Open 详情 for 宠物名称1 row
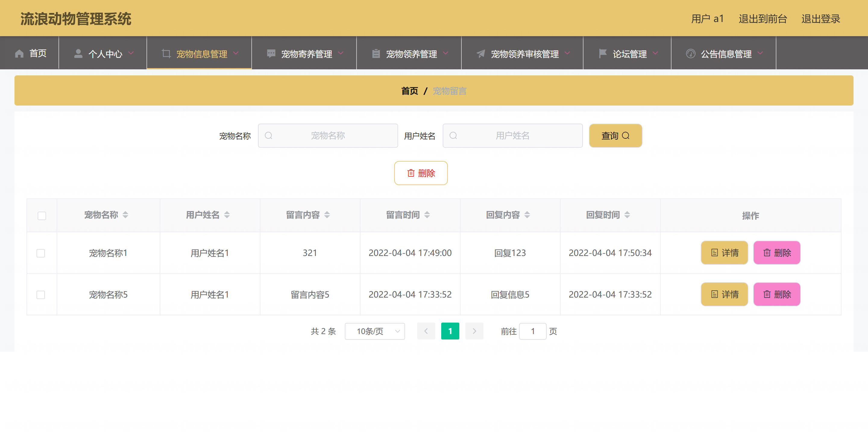Viewport: 868px width, 442px height. [x=725, y=253]
